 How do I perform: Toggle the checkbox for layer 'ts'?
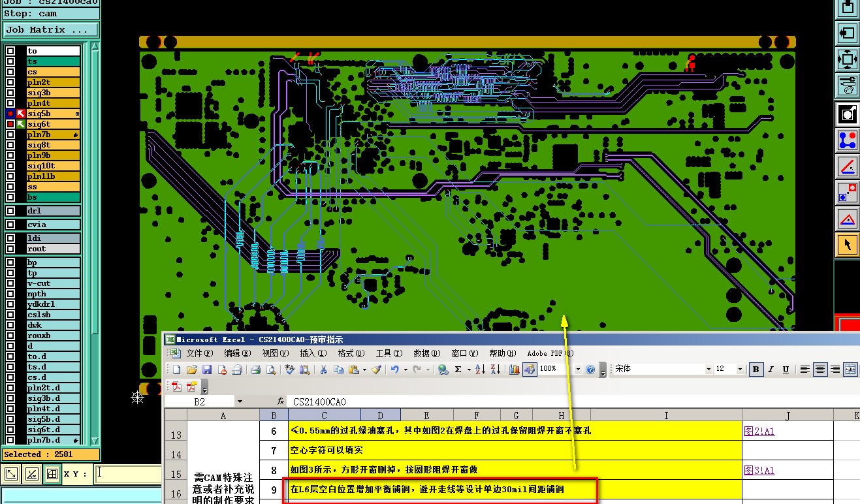click(x=10, y=61)
